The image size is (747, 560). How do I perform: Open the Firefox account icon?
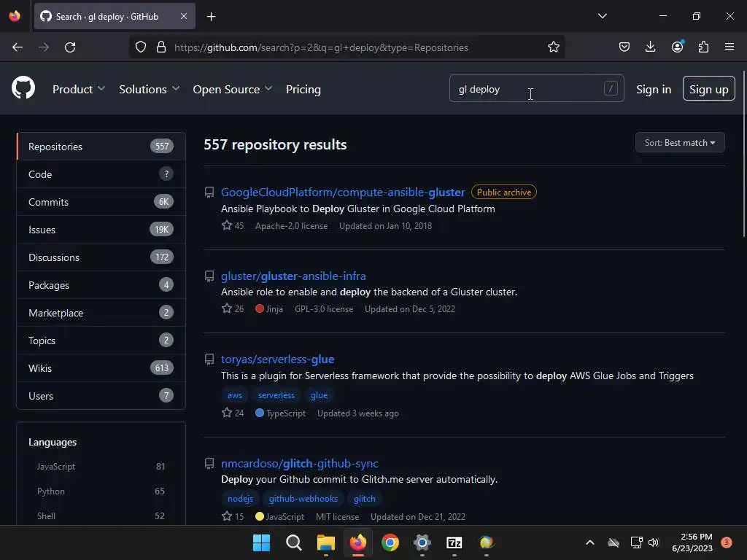(677, 47)
